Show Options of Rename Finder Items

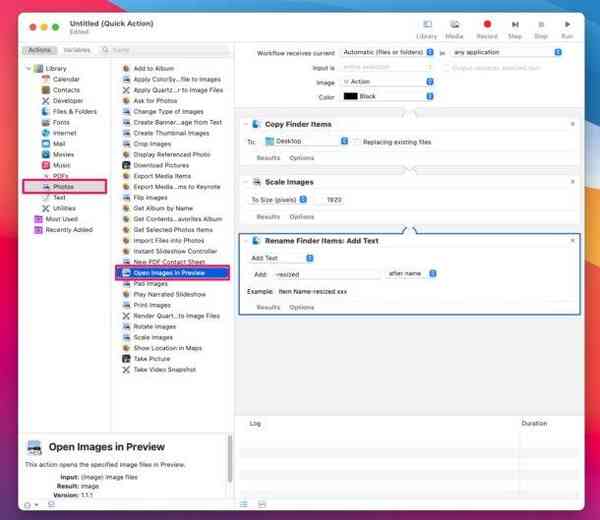coord(302,307)
